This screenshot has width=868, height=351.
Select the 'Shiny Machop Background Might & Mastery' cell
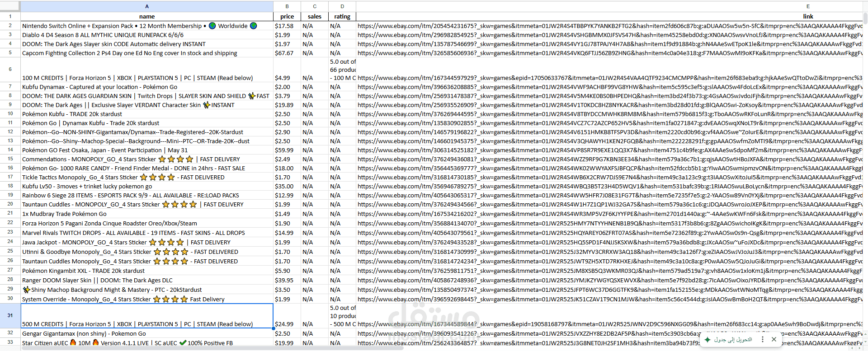pos(147,290)
